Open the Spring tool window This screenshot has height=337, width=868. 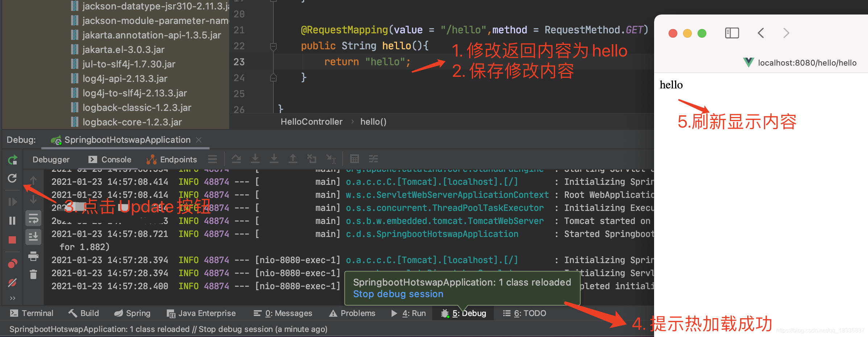pos(132,313)
